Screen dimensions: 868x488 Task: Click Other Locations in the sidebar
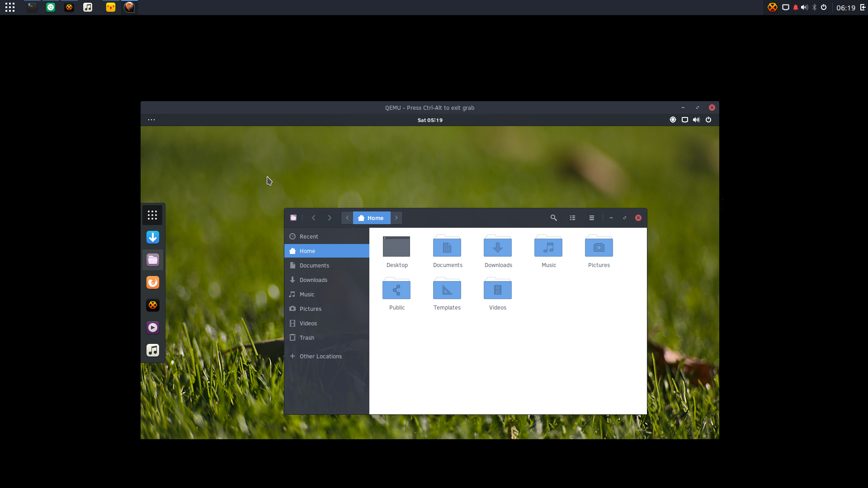coord(327,357)
